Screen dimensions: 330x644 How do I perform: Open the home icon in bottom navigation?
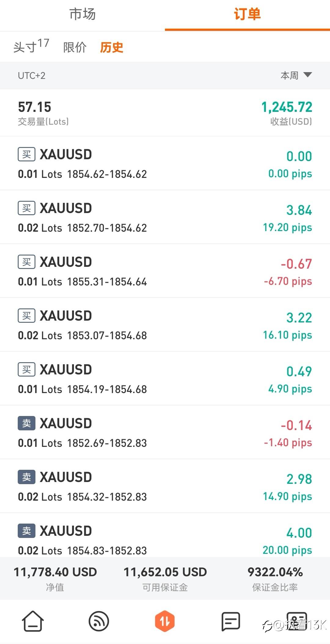tap(33, 621)
